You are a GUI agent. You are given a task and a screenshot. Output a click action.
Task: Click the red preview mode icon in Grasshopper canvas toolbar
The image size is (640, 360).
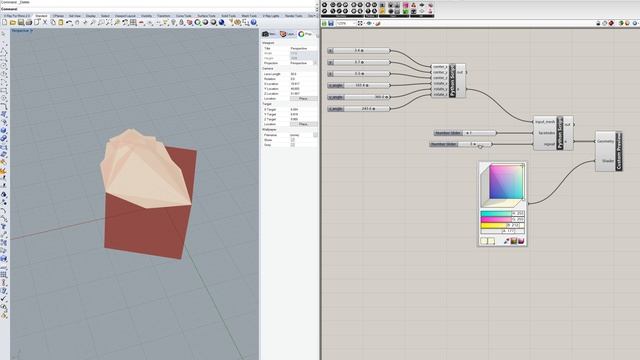pyautogui.click(x=611, y=23)
